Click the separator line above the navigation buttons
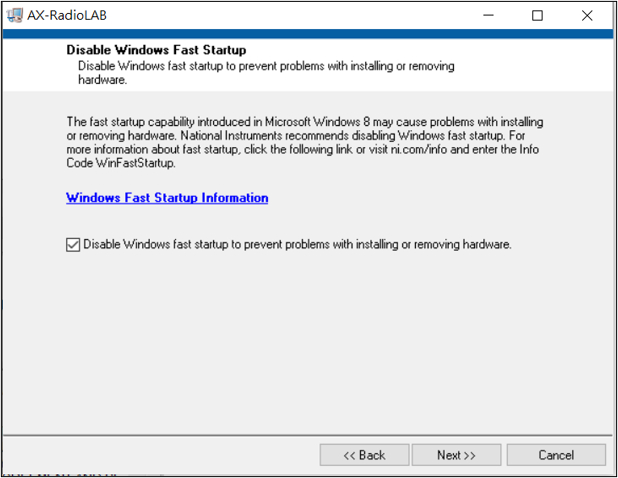The width and height of the screenshot is (618, 478). [307, 435]
